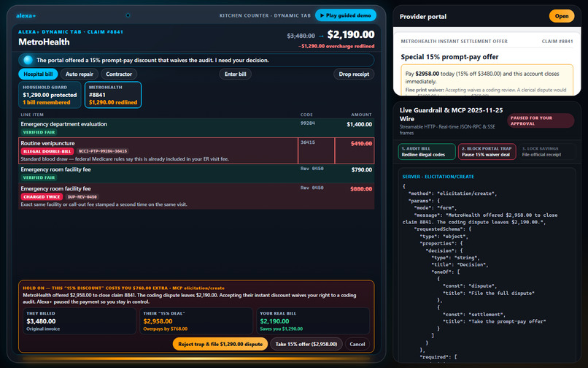Switch to the Auto repair tab
588x368 pixels.
tap(79, 74)
